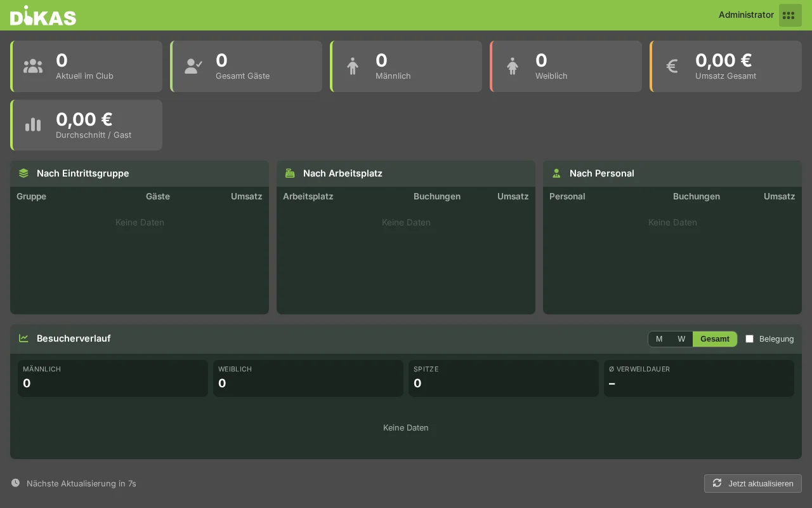This screenshot has height=508, width=812.
Task: Click Umsatz header in Nach Personal
Action: [779, 196]
